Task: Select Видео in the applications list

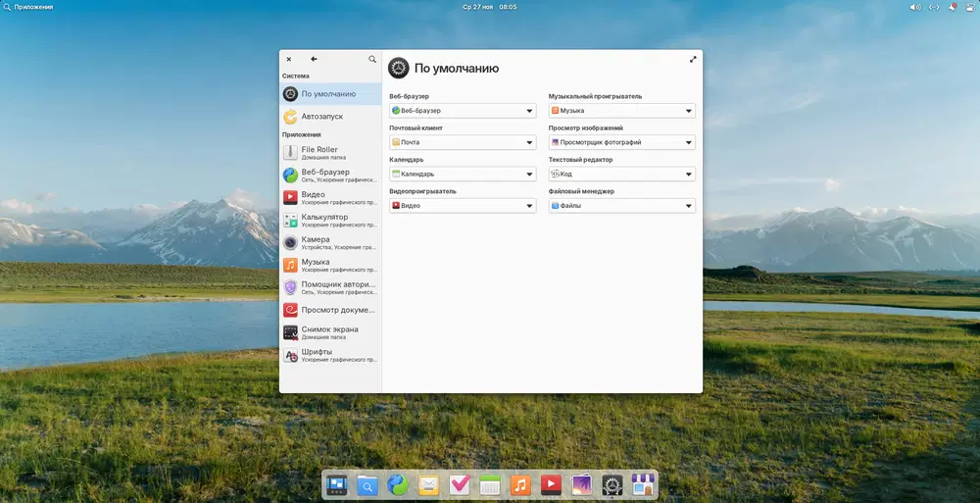Action: coord(330,198)
